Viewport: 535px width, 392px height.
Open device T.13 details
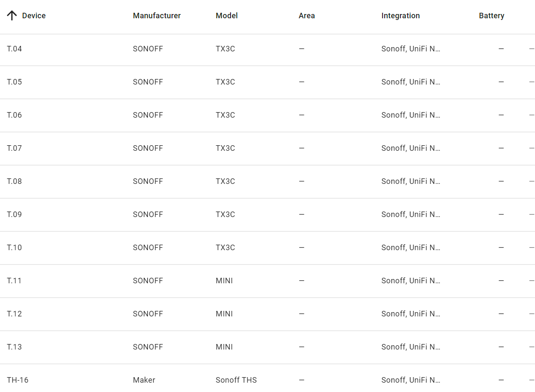pos(14,347)
